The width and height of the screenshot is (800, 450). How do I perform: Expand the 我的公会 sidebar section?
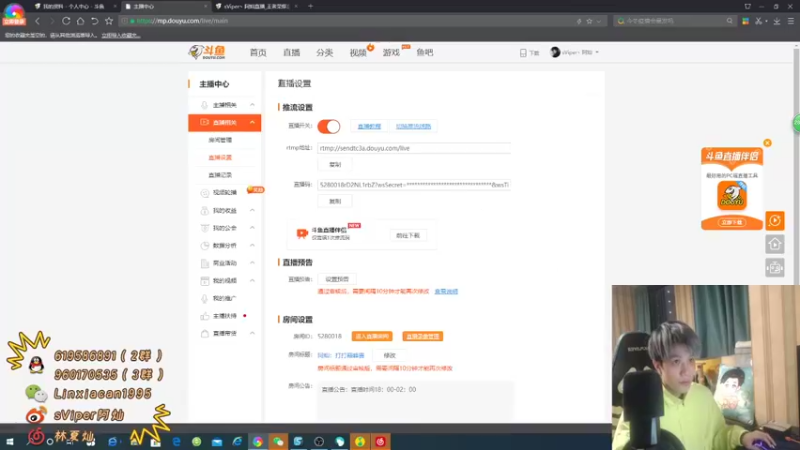252,228
